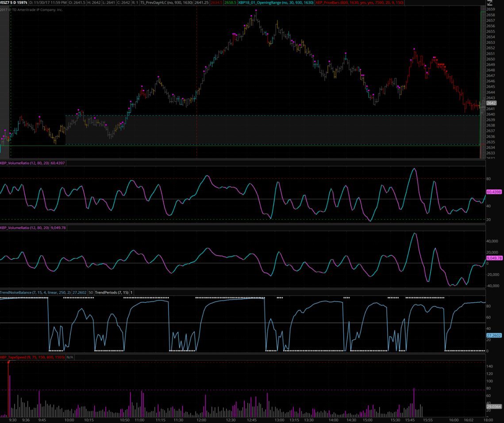Click the magenta 9,049.78 value bubble

tap(494, 258)
